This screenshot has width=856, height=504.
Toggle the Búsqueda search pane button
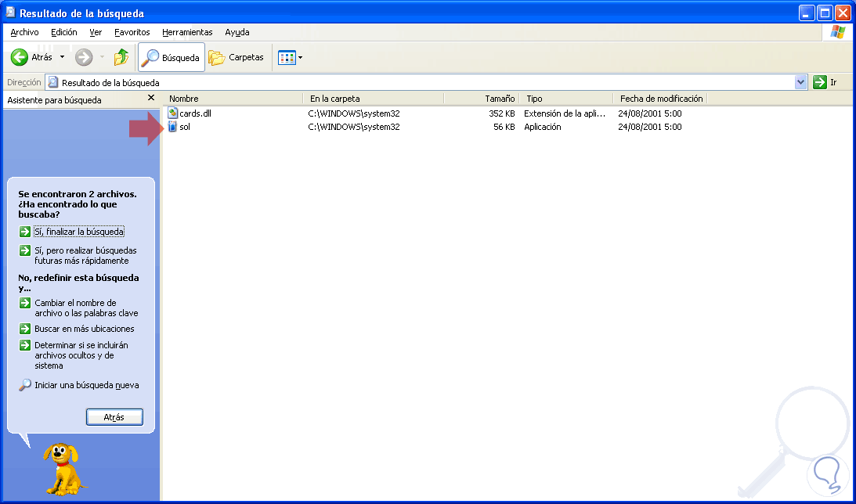coord(172,57)
